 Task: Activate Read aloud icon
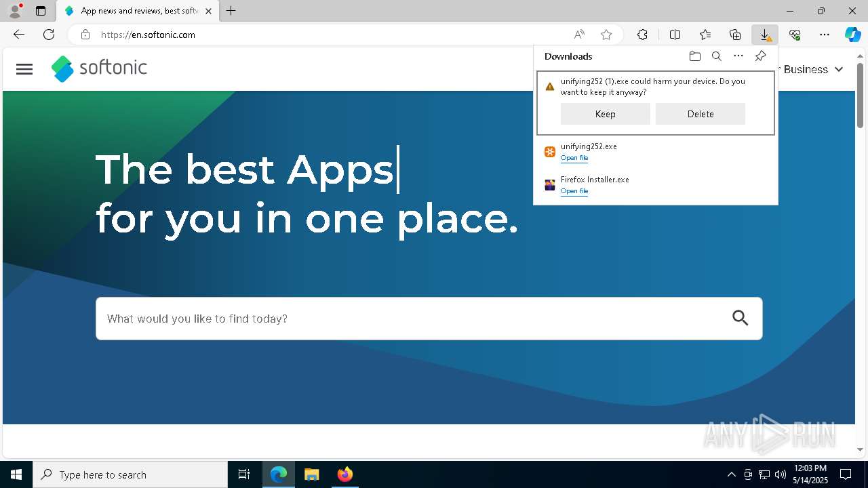click(x=579, y=35)
